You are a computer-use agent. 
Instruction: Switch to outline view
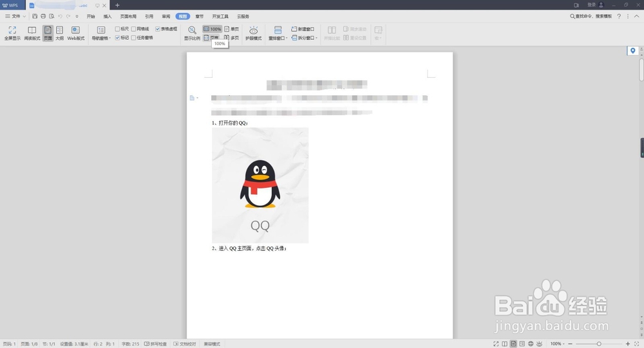coord(59,33)
